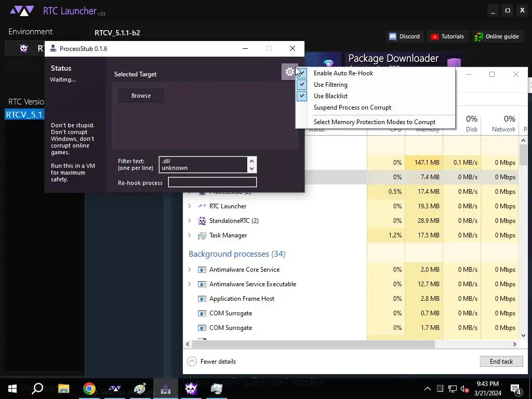Click the ProcessStub title bar icon
This screenshot has height=399, width=532.
pyautogui.click(x=53, y=48)
